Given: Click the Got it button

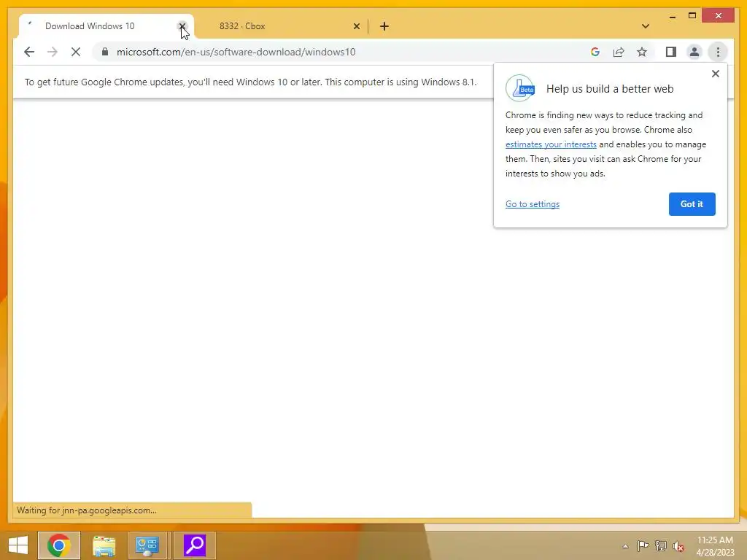Looking at the screenshot, I should pos(692,204).
